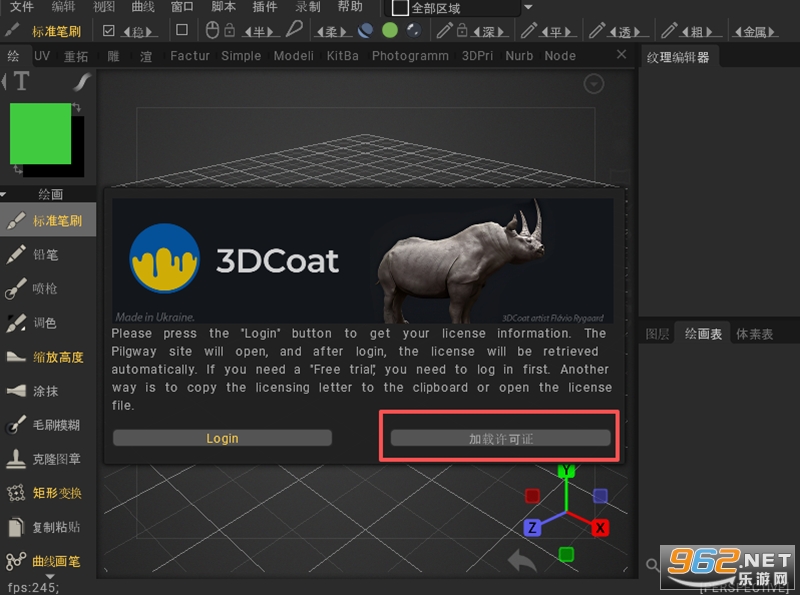The image size is (800, 595).
Task: Click the 加载许可证 load license button
Action: pos(501,438)
